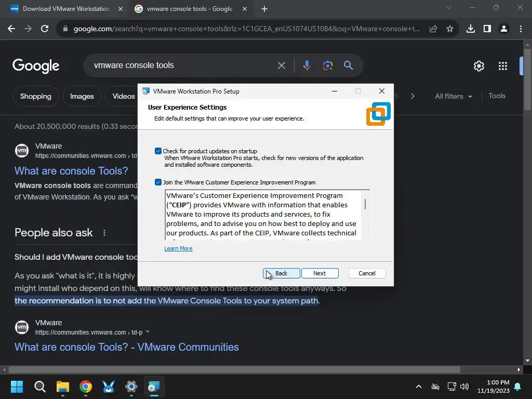
Task: Open volume control in system tray
Action: [464, 387]
